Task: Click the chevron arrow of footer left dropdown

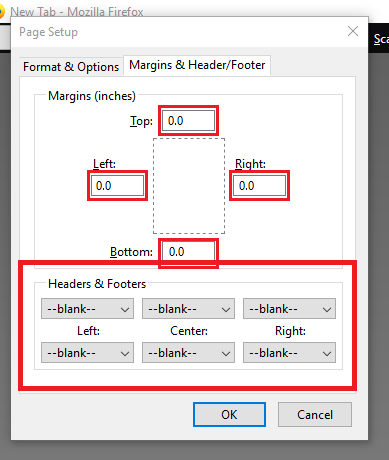Action: coord(125,354)
